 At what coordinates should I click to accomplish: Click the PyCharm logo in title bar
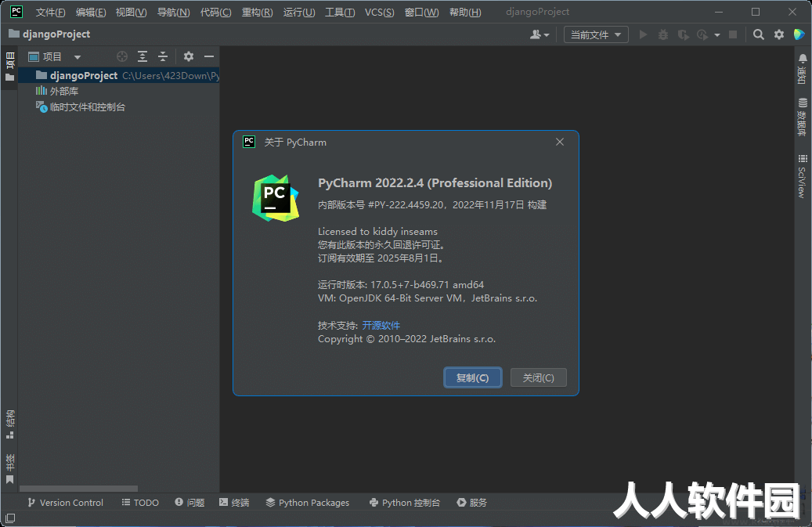pos(16,12)
